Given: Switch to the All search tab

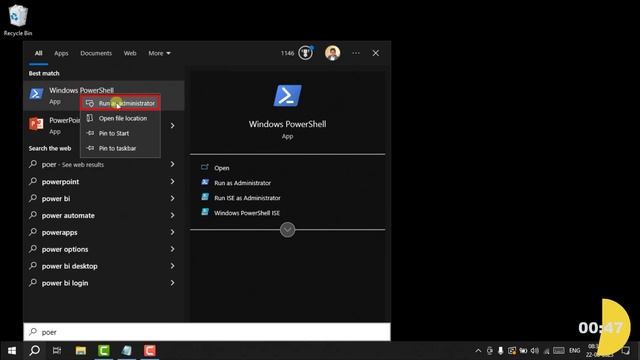Looking at the screenshot, I should [x=38, y=53].
